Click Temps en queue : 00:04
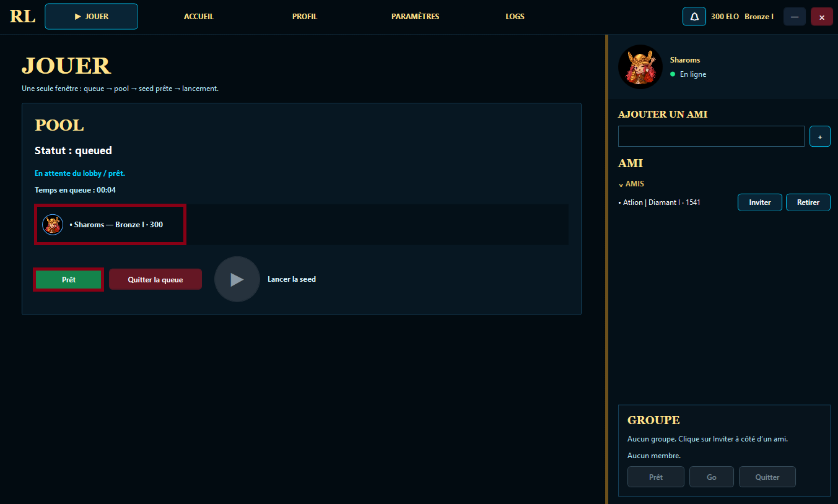838x504 pixels. pos(75,190)
